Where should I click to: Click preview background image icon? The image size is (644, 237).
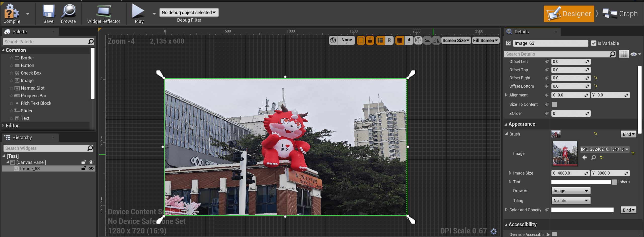[427, 40]
